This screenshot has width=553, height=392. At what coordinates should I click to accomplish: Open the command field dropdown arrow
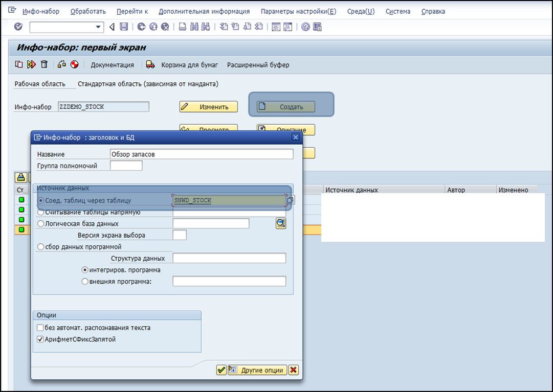point(99,27)
